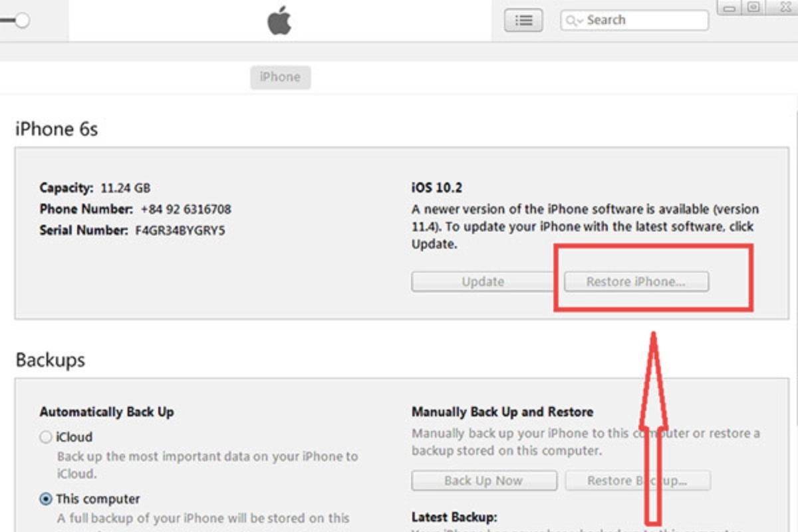Click Restore iPhone button
This screenshot has width=798, height=532.
click(x=636, y=282)
